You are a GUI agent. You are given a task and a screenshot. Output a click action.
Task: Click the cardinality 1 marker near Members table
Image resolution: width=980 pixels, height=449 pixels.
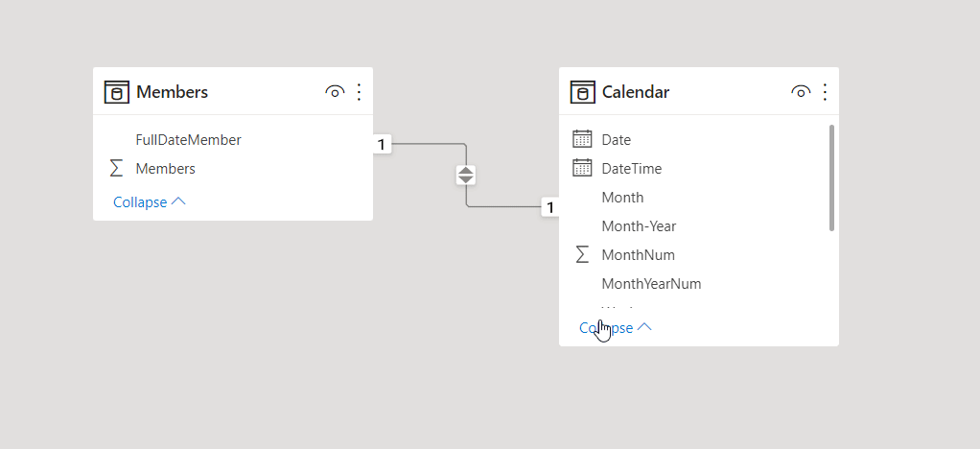point(382,145)
